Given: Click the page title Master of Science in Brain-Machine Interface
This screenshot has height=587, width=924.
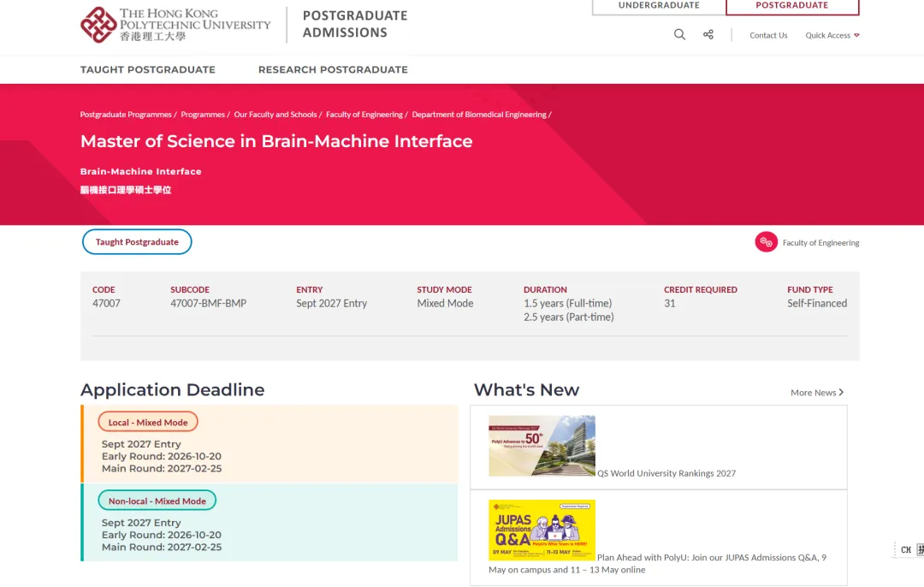Looking at the screenshot, I should (x=276, y=141).
